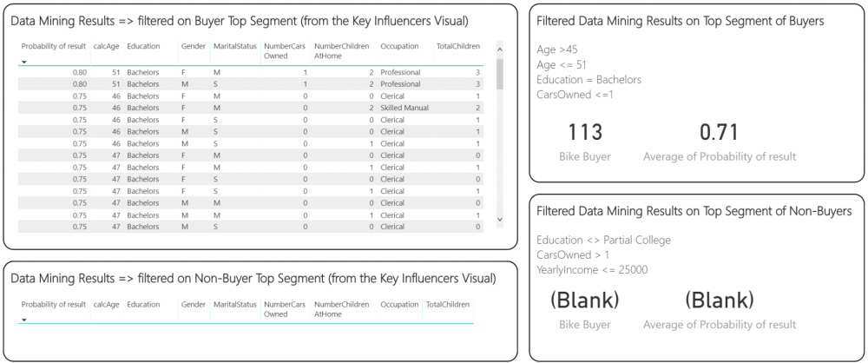Viewport: 868px width, 363px height.
Task: Click the (Blank) Average of Probability value
Action: [x=719, y=300]
